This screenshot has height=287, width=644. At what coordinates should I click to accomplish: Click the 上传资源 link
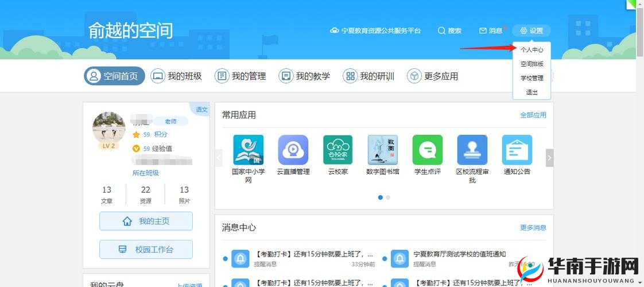189,285
